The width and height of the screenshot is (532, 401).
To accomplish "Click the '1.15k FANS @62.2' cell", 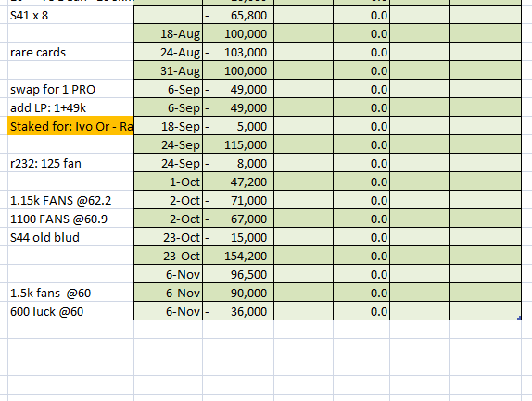I will point(70,200).
